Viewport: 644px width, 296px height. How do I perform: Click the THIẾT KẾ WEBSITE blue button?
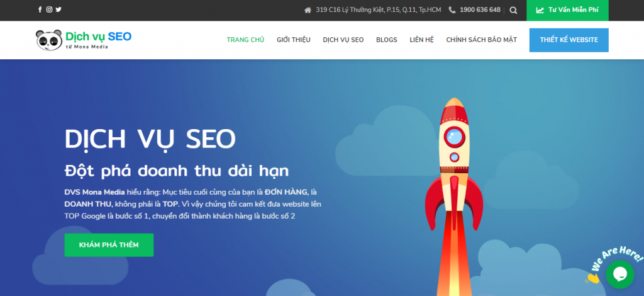pos(569,40)
